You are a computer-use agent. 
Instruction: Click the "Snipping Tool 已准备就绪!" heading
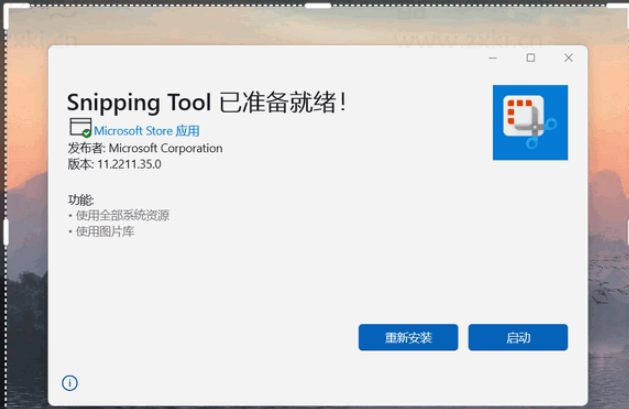pos(206,102)
